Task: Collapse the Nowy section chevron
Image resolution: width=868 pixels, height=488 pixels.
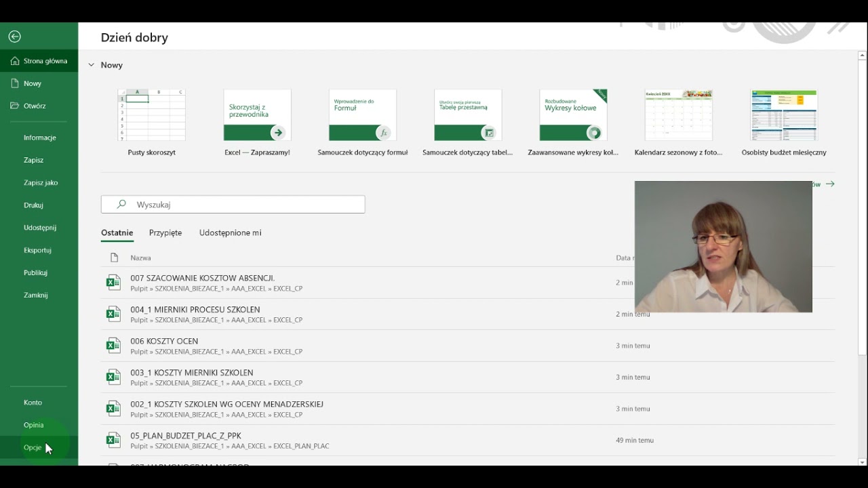Action: [x=92, y=65]
